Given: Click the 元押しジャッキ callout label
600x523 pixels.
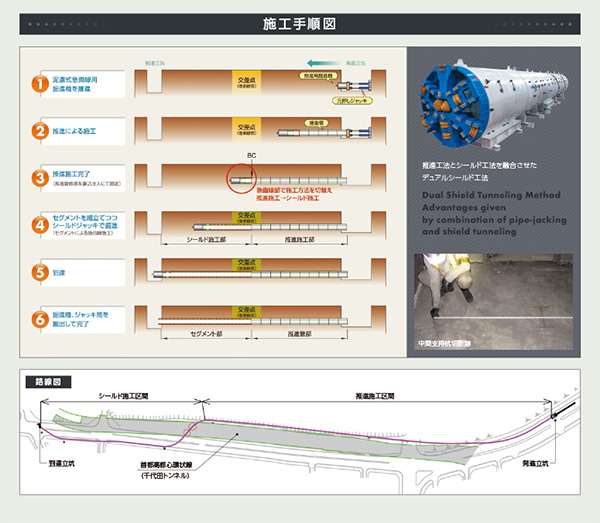Looking at the screenshot, I should pos(352,101).
